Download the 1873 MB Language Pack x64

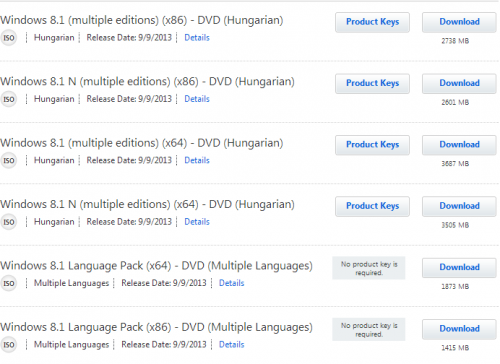click(459, 267)
